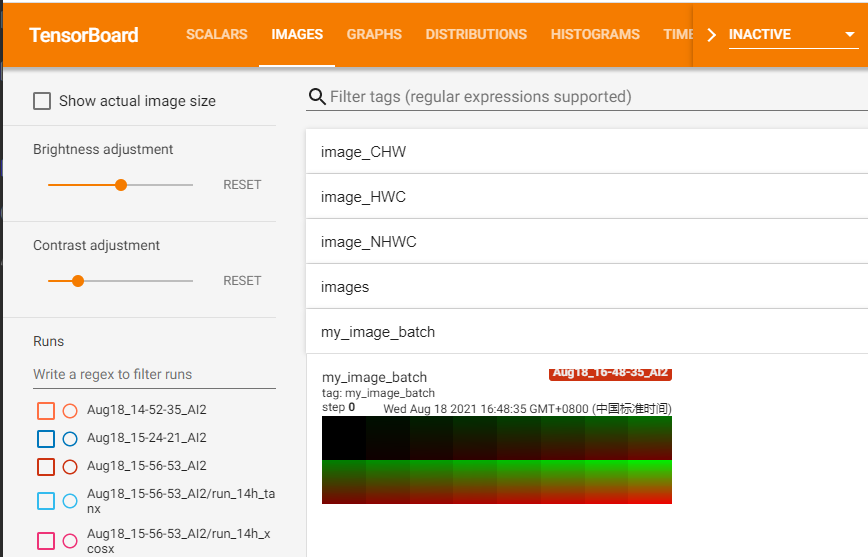Screen dimensions: 868x557
Task: Toggle checkbox for run Aug18_14-52-35_AI2
Action: (x=46, y=411)
